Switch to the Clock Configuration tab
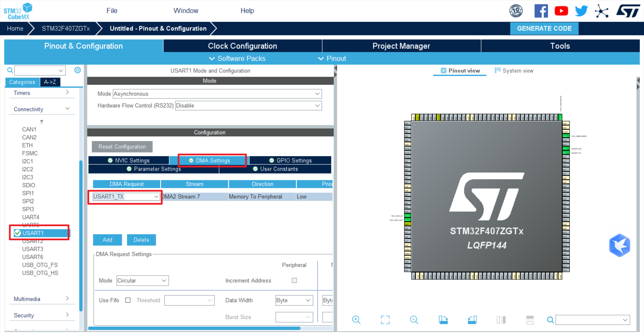The width and height of the screenshot is (644, 336). click(x=243, y=46)
